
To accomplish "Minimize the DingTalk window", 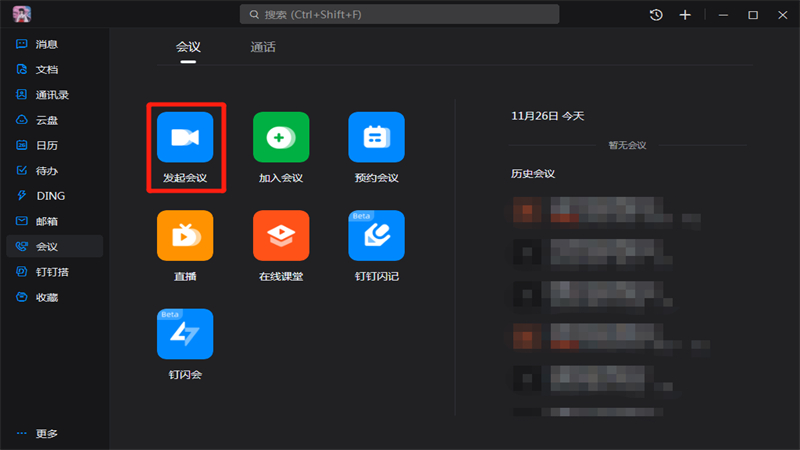I will (x=723, y=15).
